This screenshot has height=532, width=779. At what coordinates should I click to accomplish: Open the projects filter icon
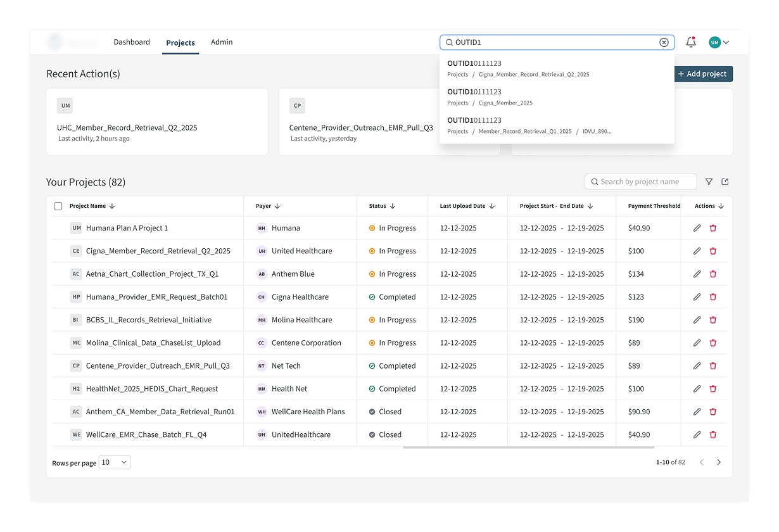pos(709,182)
